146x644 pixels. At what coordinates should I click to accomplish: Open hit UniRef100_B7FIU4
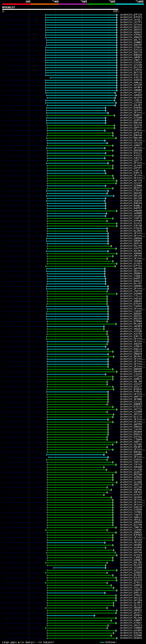pyautogui.click(x=131, y=15)
